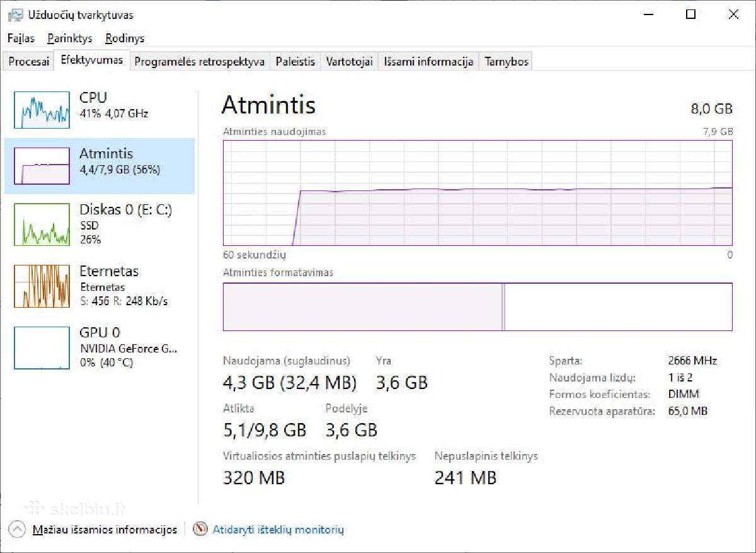Open the Rodinys menu
Image resolution: width=756 pixels, height=553 pixels.
click(125, 38)
